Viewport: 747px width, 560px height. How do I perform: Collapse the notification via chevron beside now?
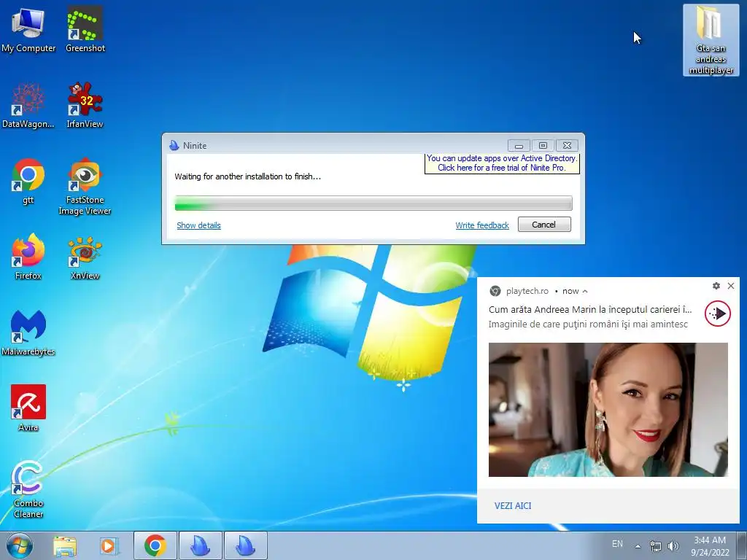coord(585,292)
